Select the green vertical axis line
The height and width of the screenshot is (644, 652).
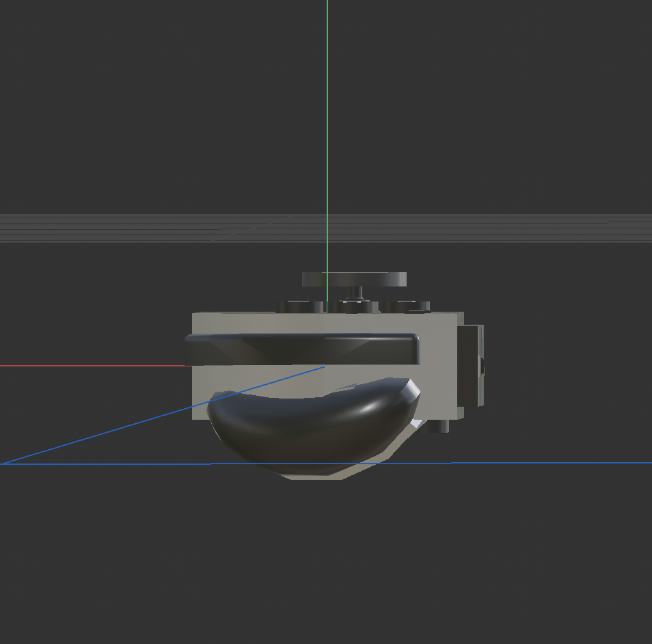pyautogui.click(x=327, y=137)
